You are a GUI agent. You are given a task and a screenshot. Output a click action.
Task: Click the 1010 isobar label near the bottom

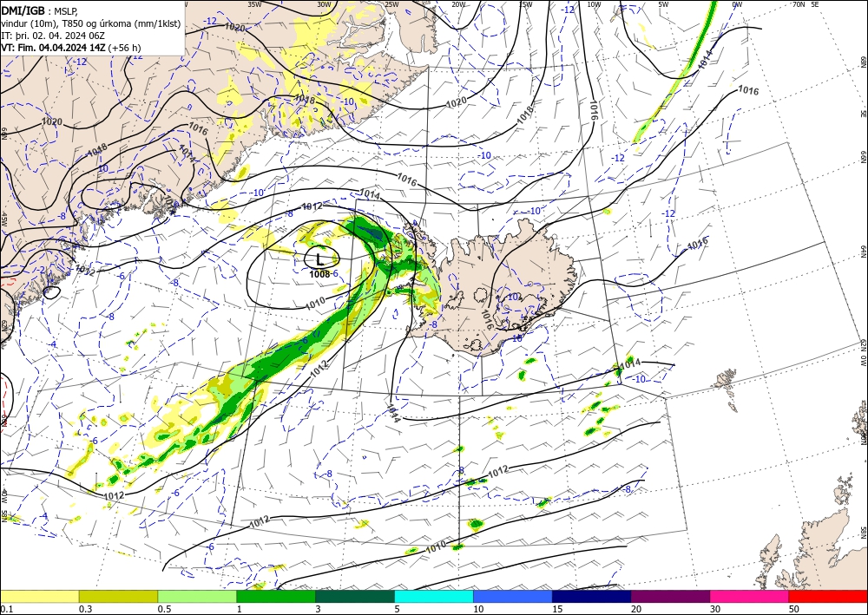click(436, 547)
